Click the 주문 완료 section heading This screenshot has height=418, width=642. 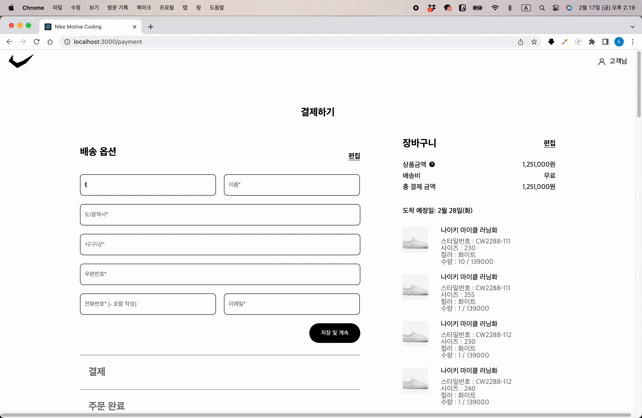tap(106, 405)
